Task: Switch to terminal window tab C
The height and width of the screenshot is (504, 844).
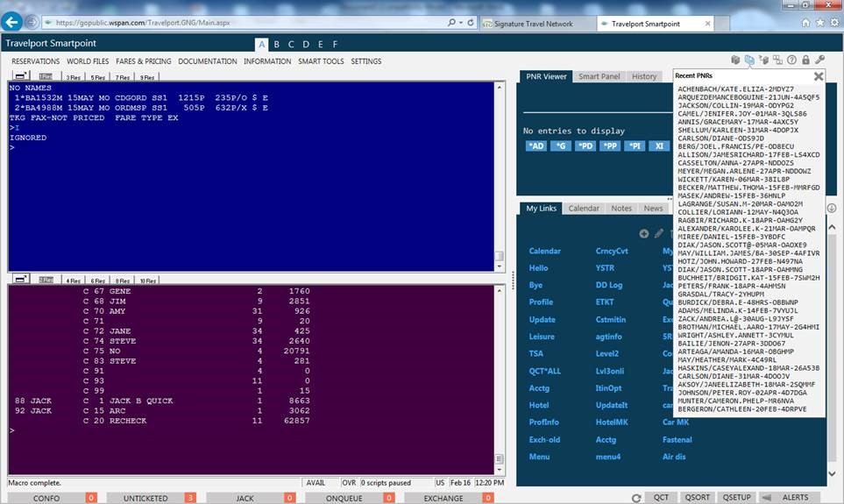Action: 291,44
